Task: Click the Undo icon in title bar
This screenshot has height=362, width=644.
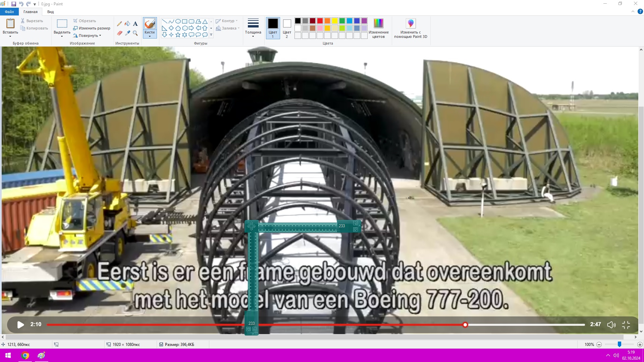Action: [21, 4]
